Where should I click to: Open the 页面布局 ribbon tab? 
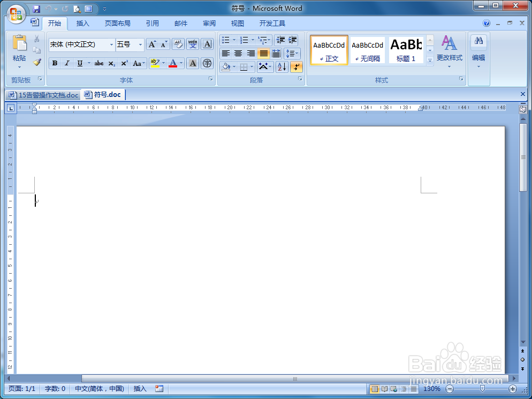click(117, 23)
